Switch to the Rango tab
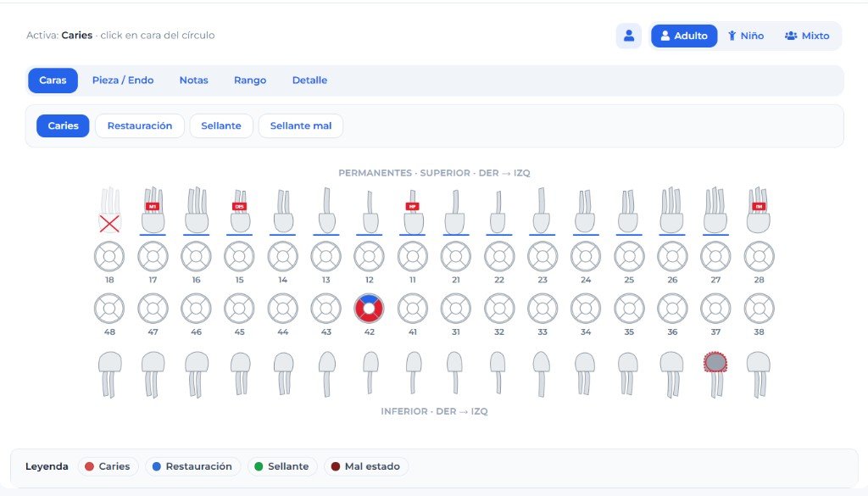Screen dimensions: 868x496 250,81
